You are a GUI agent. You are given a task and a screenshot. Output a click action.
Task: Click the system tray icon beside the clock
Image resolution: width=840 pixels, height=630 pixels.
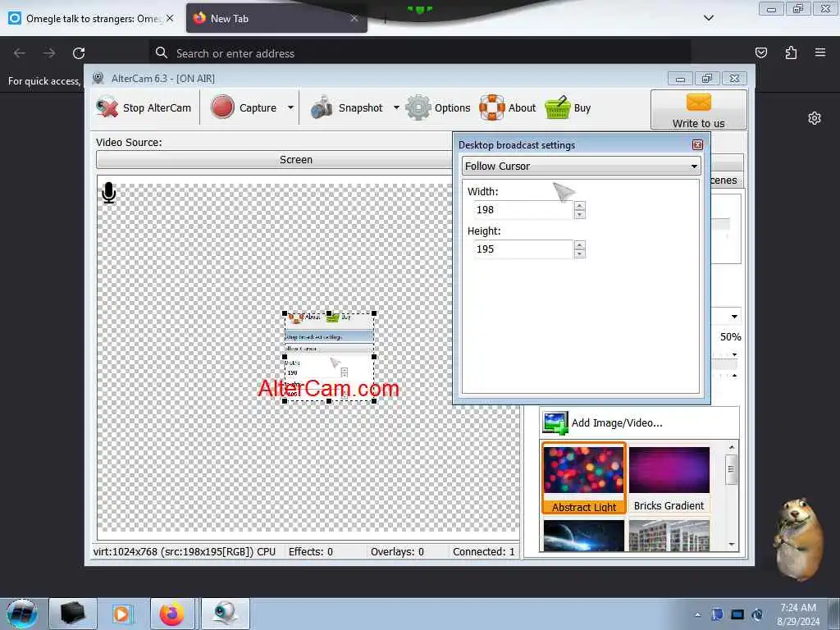tap(757, 614)
